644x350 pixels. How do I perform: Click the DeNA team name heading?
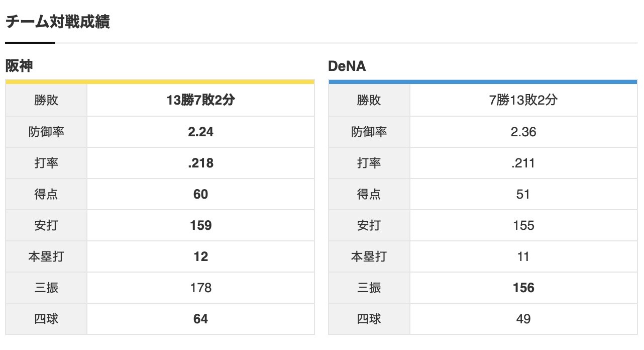(347, 66)
